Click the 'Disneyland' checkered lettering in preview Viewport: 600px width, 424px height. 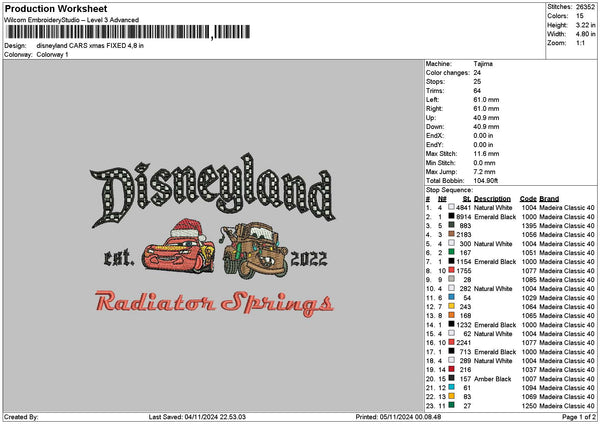coord(213,190)
